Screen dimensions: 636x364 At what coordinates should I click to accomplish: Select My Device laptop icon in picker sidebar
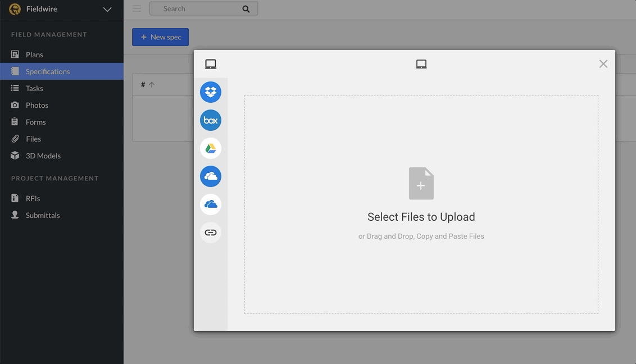coord(211,65)
